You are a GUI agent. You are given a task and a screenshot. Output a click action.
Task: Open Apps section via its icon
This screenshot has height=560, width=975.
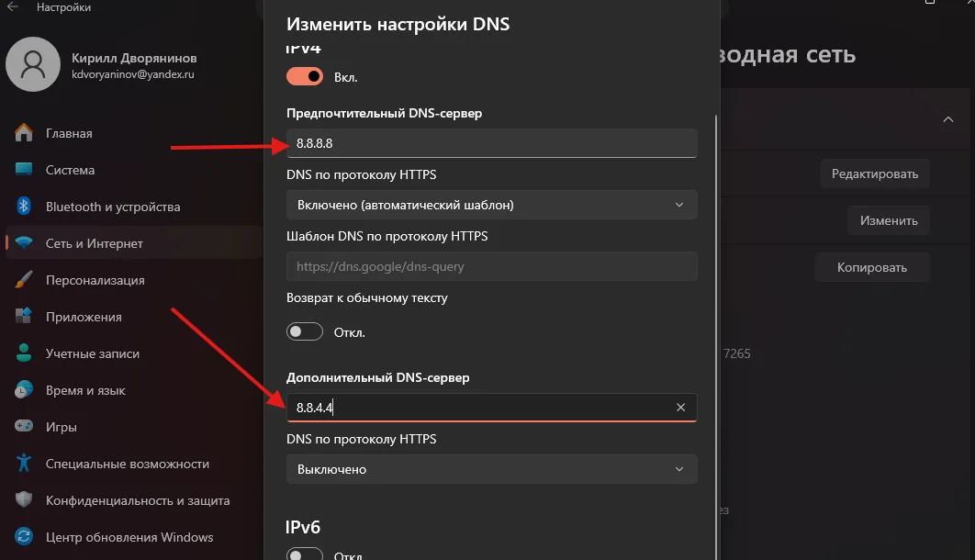point(25,317)
